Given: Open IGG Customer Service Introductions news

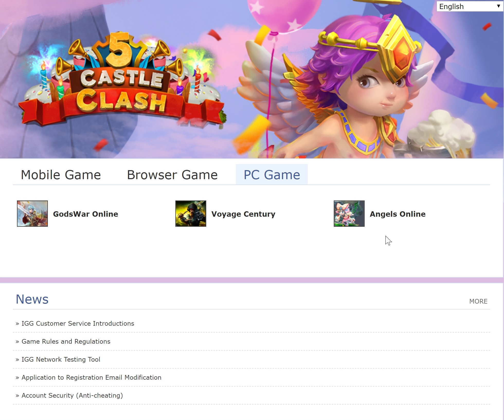Looking at the screenshot, I should click(78, 323).
